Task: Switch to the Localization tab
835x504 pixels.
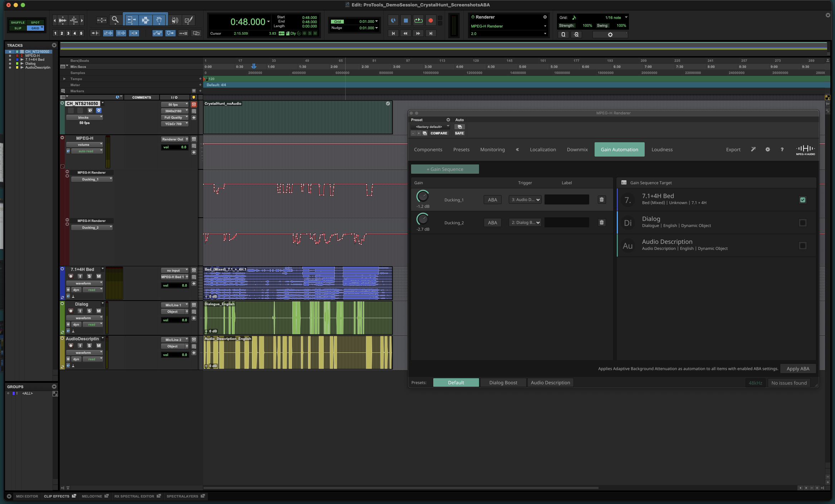Action: click(543, 150)
